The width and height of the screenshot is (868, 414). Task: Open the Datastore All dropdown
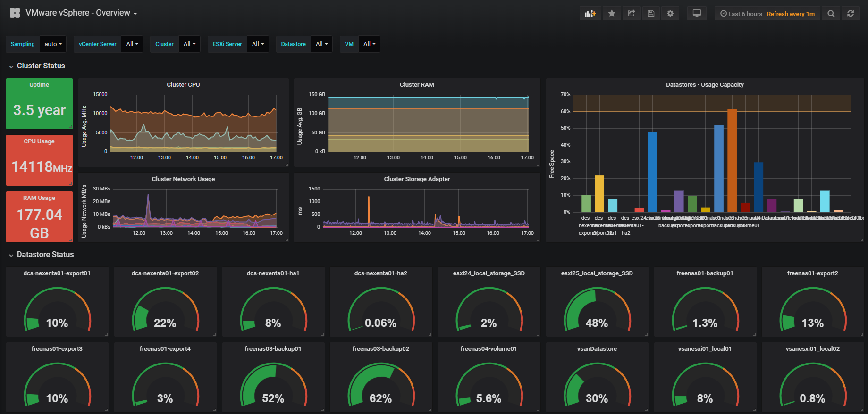coord(322,44)
